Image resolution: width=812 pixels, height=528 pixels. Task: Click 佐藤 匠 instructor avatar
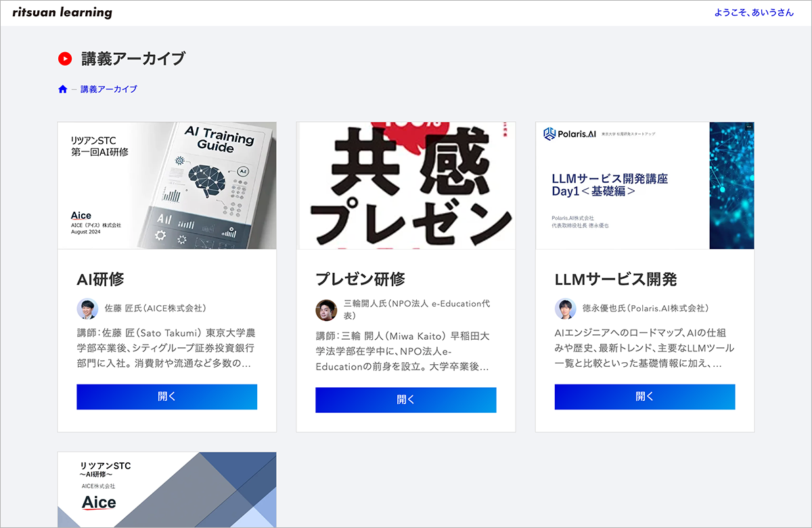coord(87,309)
